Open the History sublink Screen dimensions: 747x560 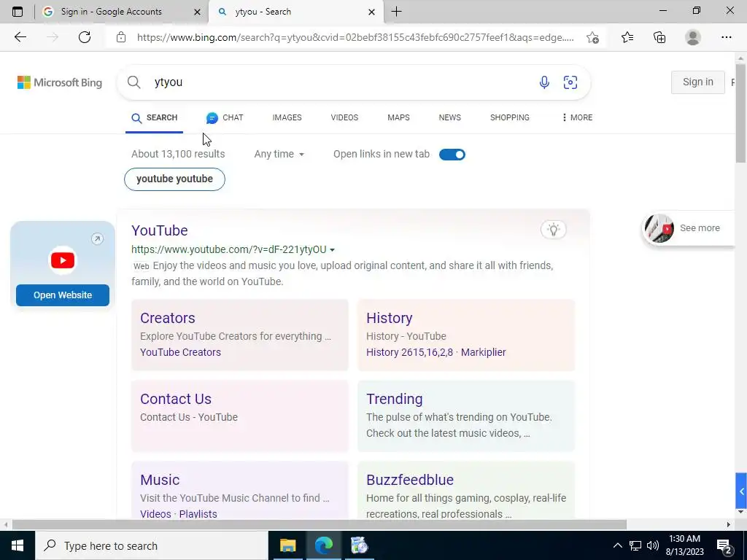point(390,318)
